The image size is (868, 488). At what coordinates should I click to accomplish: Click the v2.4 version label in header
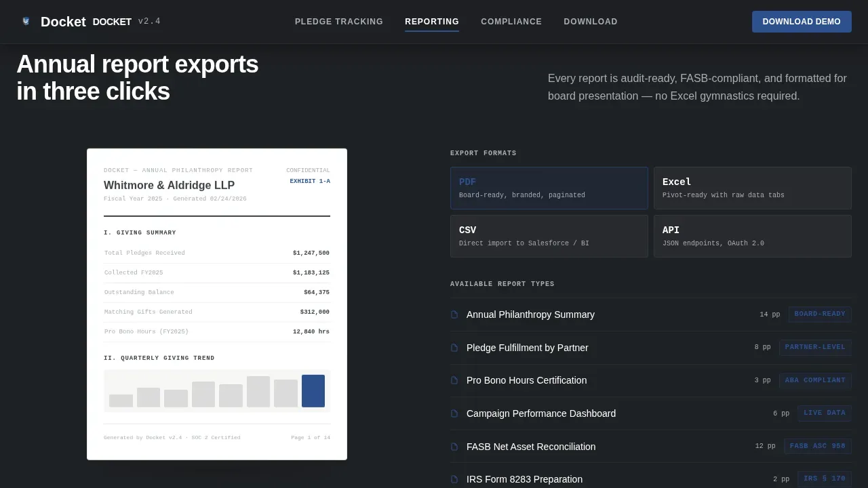pos(149,22)
